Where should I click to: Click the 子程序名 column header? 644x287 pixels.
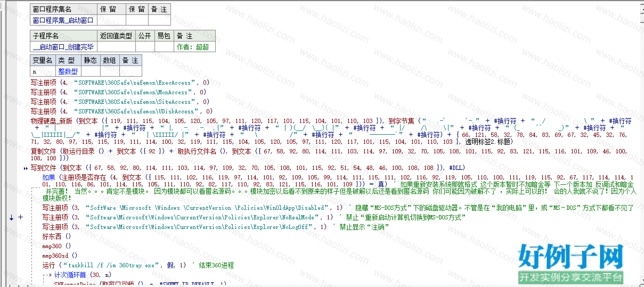(x=63, y=36)
